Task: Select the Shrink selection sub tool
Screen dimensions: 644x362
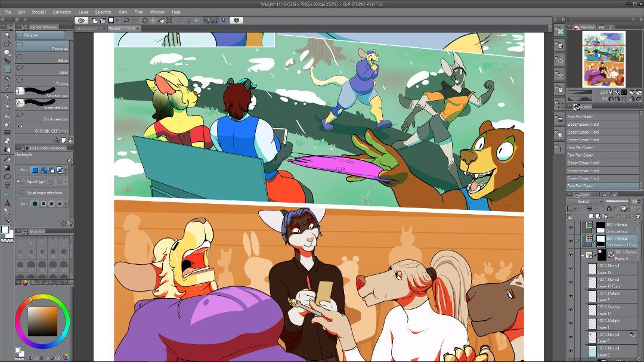Action: tap(43, 117)
